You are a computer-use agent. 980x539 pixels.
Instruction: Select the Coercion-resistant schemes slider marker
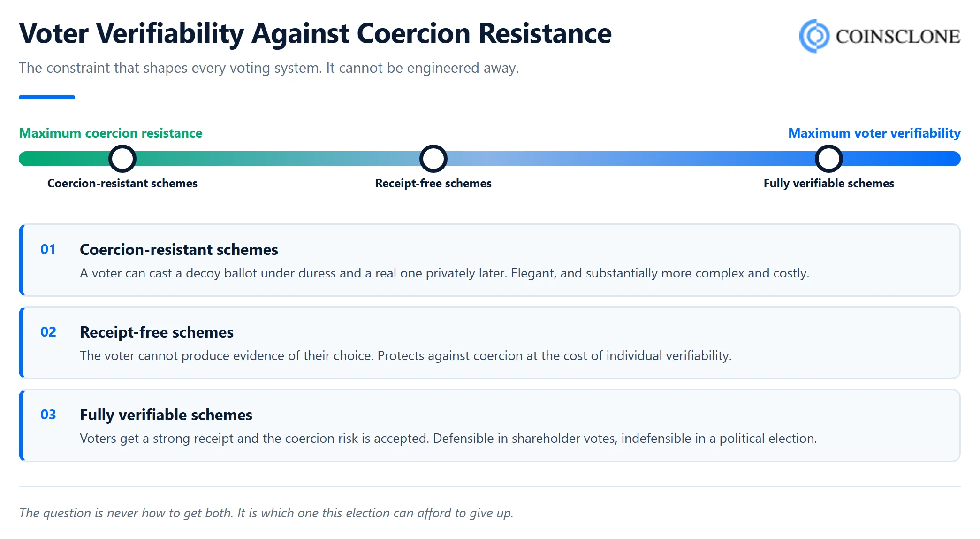tap(122, 159)
